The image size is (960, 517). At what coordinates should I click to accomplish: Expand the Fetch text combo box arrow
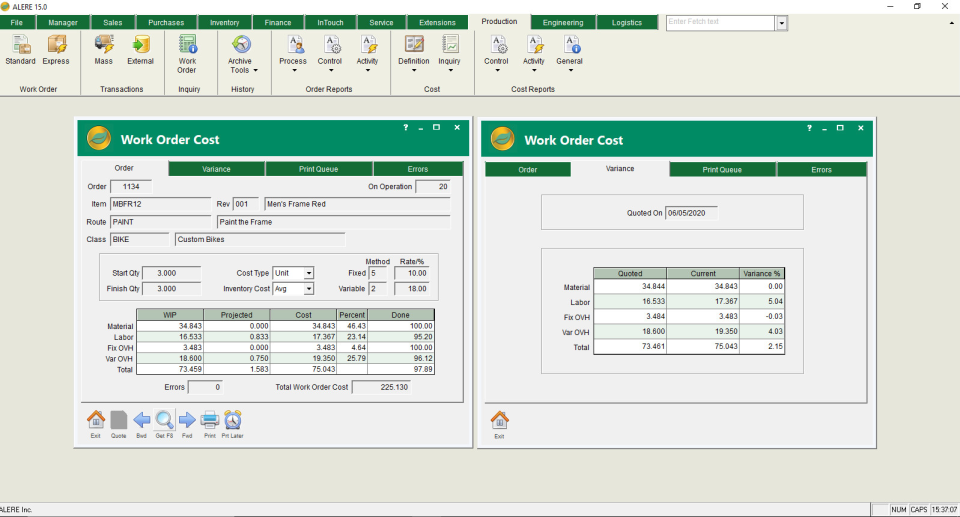coord(781,23)
